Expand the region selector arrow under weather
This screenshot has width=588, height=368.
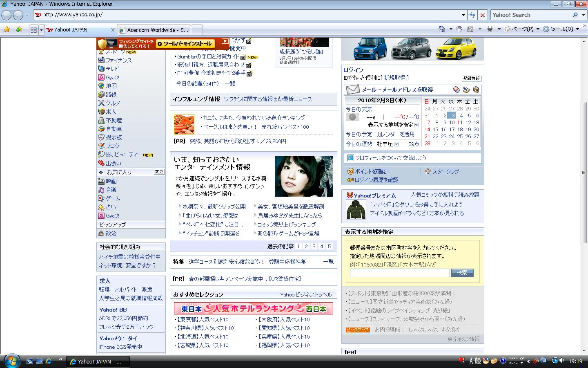pos(416,125)
